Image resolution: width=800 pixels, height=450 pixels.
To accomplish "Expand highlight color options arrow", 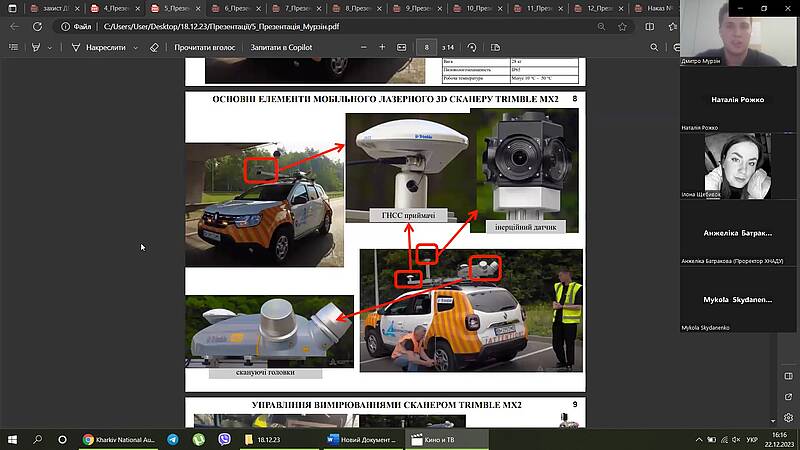I will [49, 47].
